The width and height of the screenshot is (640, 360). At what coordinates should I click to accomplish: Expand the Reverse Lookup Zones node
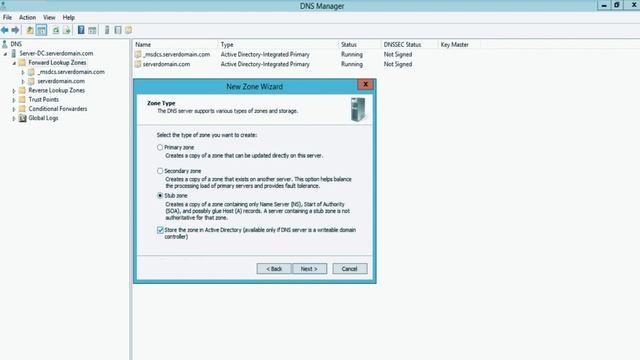click(14, 91)
